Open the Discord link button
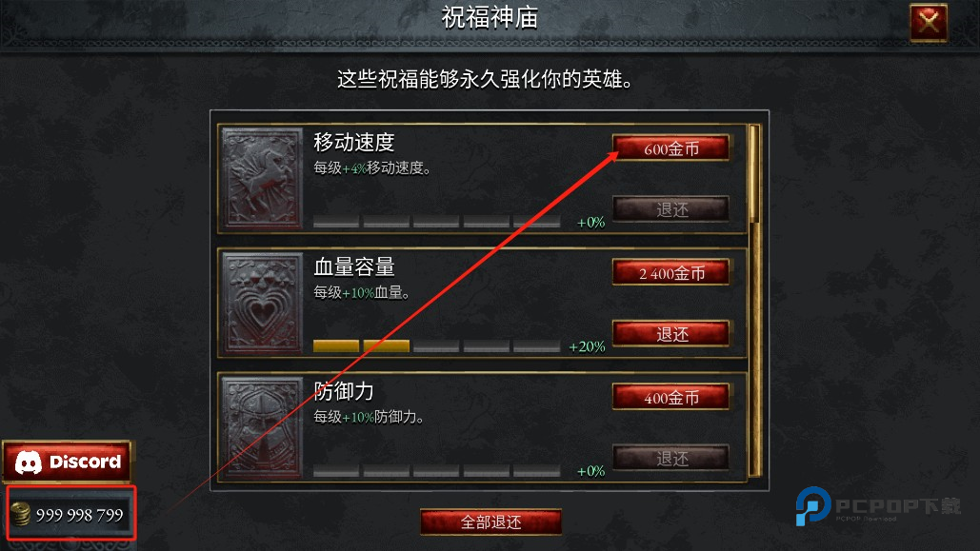Screen dimensions: 980x551 tap(68, 462)
